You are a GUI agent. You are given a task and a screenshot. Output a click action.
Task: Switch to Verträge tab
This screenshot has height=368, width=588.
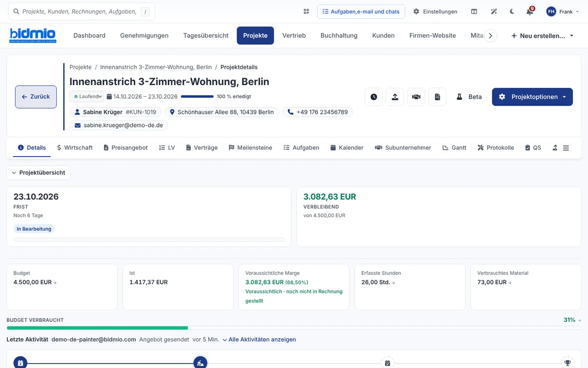pyautogui.click(x=201, y=148)
